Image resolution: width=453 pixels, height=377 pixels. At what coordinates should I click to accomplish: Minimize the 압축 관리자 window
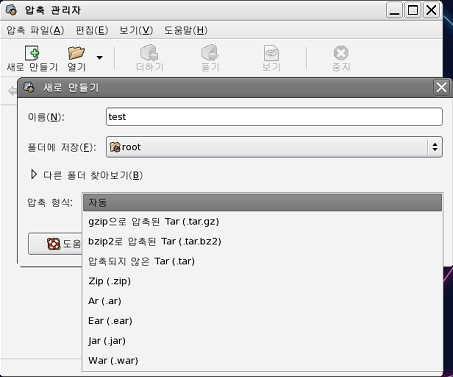(394, 10)
